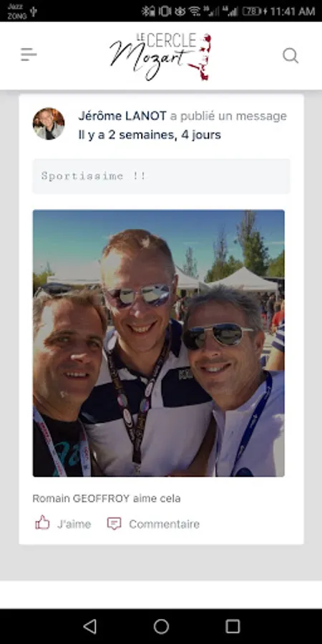Tap the eye comfort status bar icon
This screenshot has height=644, width=322.
pyautogui.click(x=180, y=11)
